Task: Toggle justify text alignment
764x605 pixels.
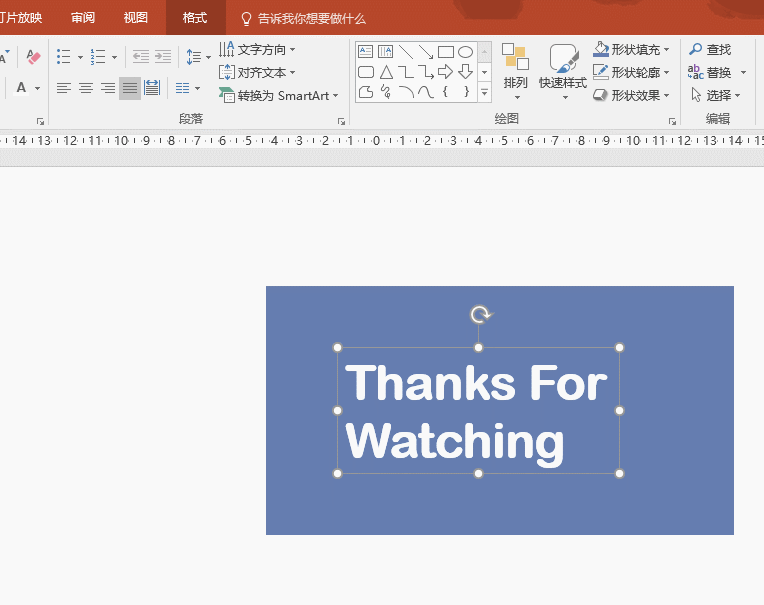Action: click(x=130, y=88)
